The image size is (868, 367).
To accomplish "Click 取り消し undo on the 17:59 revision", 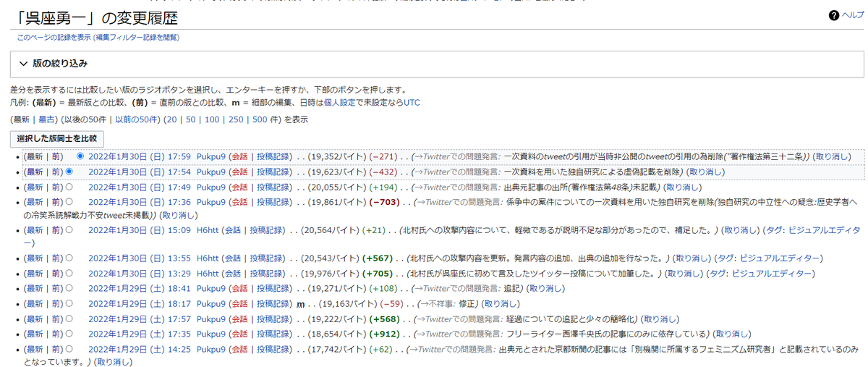I will 831,156.
